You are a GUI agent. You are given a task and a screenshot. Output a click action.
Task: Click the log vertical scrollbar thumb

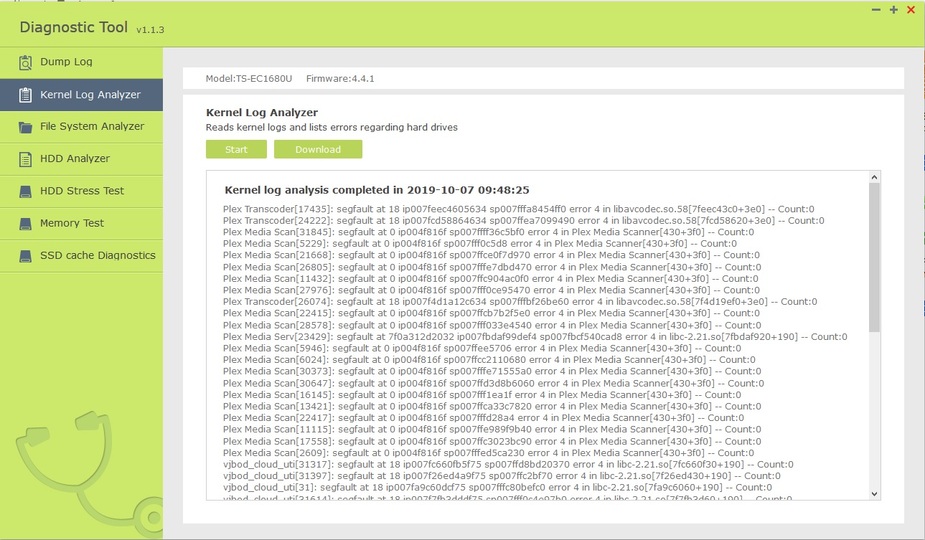point(874,257)
